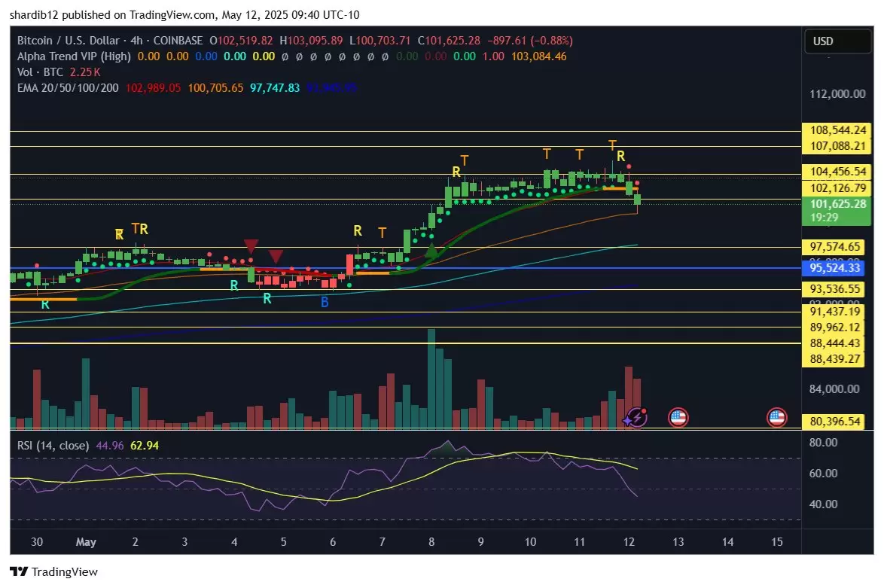Click the red EMA 20 value 102,989.05

153,88
